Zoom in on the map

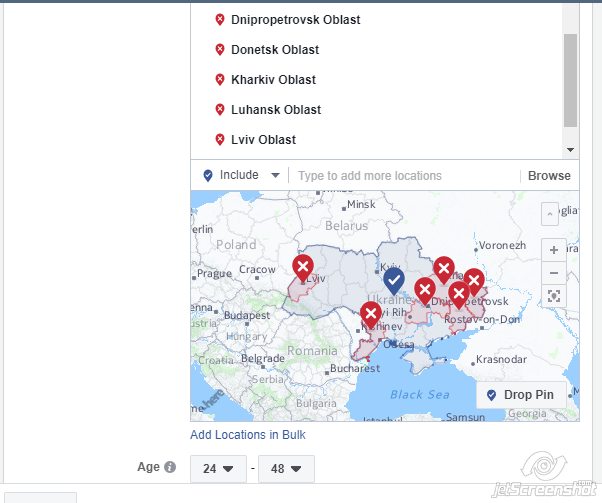coord(554,249)
